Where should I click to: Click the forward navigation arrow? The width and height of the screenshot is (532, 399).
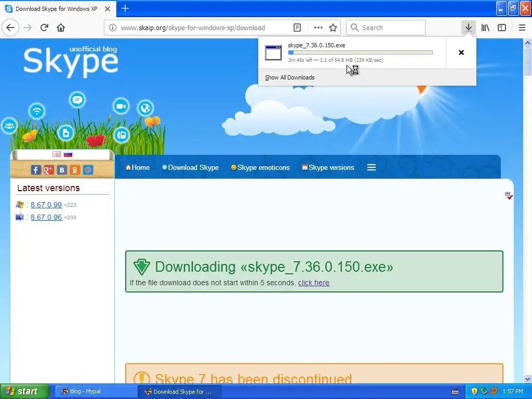click(28, 28)
